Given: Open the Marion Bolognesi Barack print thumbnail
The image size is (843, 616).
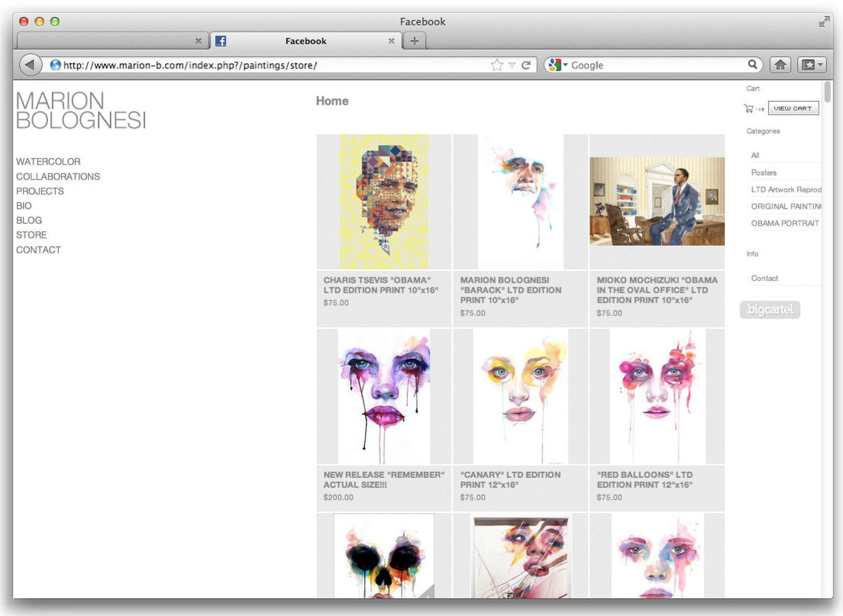Looking at the screenshot, I should (x=520, y=202).
